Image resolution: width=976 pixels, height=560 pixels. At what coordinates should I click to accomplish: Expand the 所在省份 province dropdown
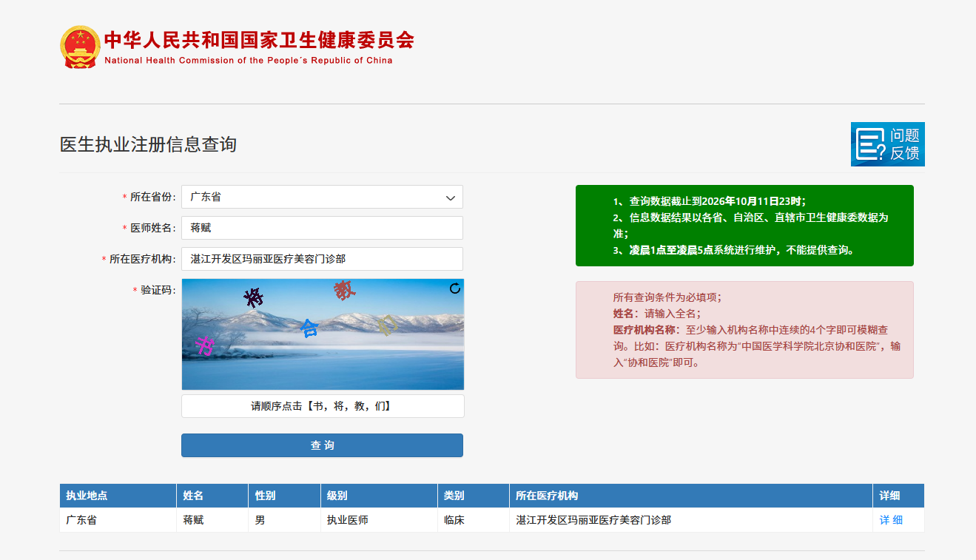click(322, 197)
